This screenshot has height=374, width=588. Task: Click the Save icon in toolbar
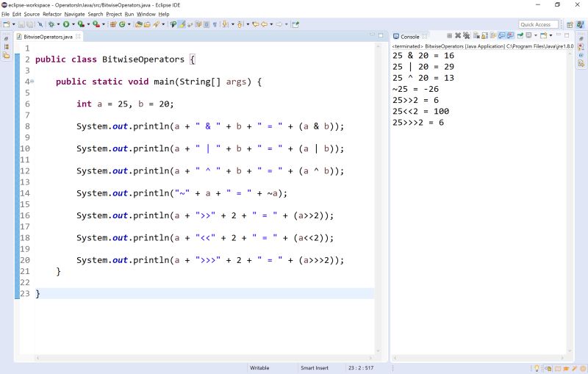(x=21, y=24)
